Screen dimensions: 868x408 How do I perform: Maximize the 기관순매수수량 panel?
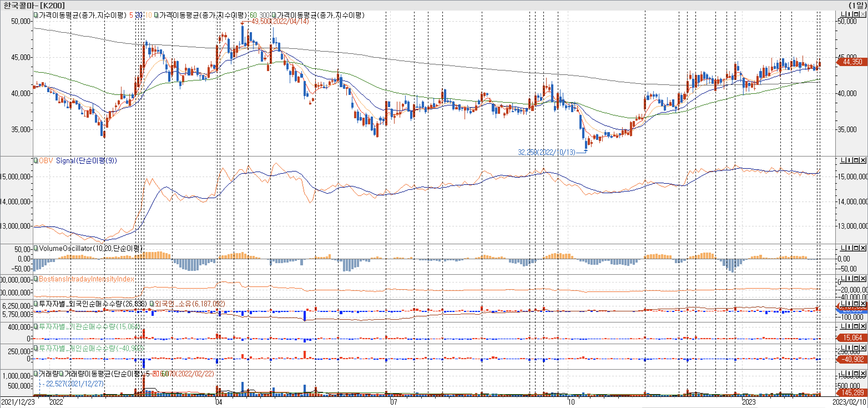pos(856,326)
